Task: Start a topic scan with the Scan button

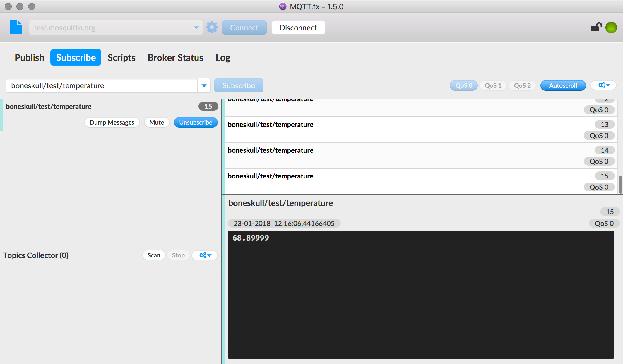Action: point(154,255)
